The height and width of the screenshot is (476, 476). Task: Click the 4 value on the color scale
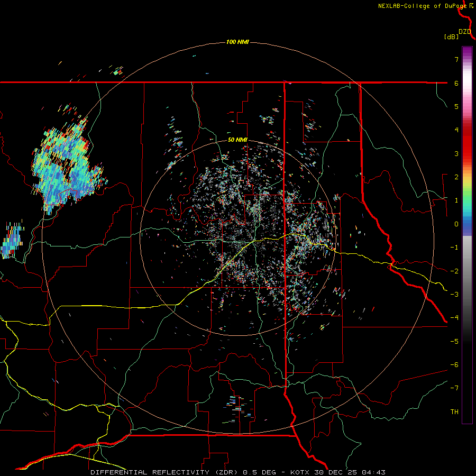[456, 130]
